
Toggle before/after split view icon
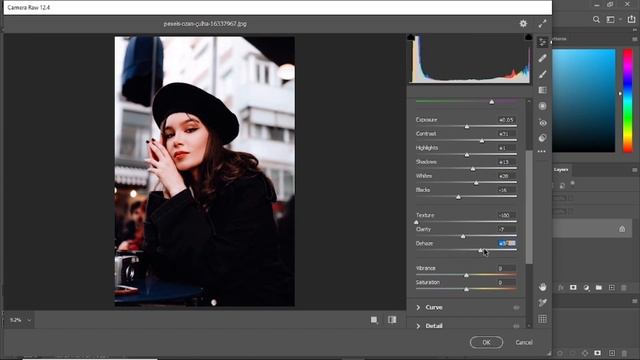coord(392,320)
